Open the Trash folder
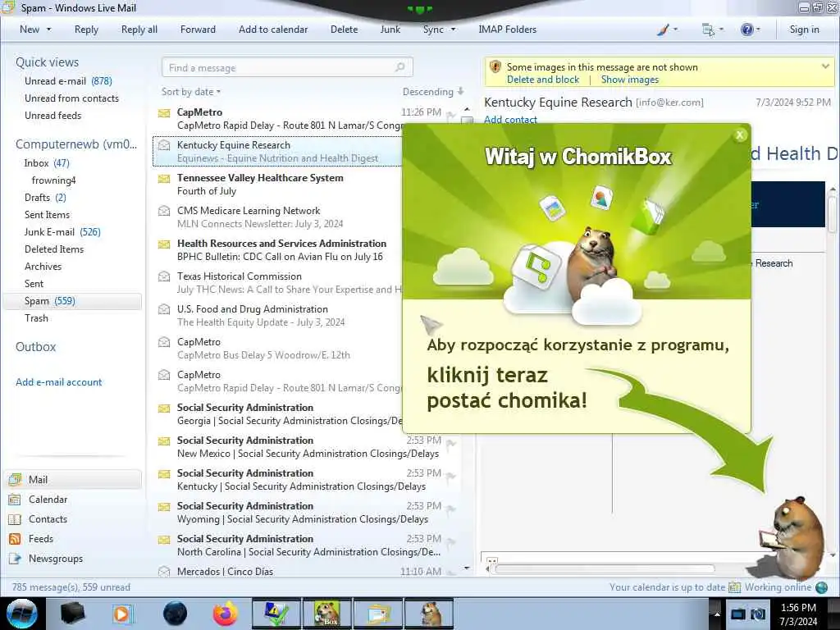Screen dimensions: 840x630 36,317
